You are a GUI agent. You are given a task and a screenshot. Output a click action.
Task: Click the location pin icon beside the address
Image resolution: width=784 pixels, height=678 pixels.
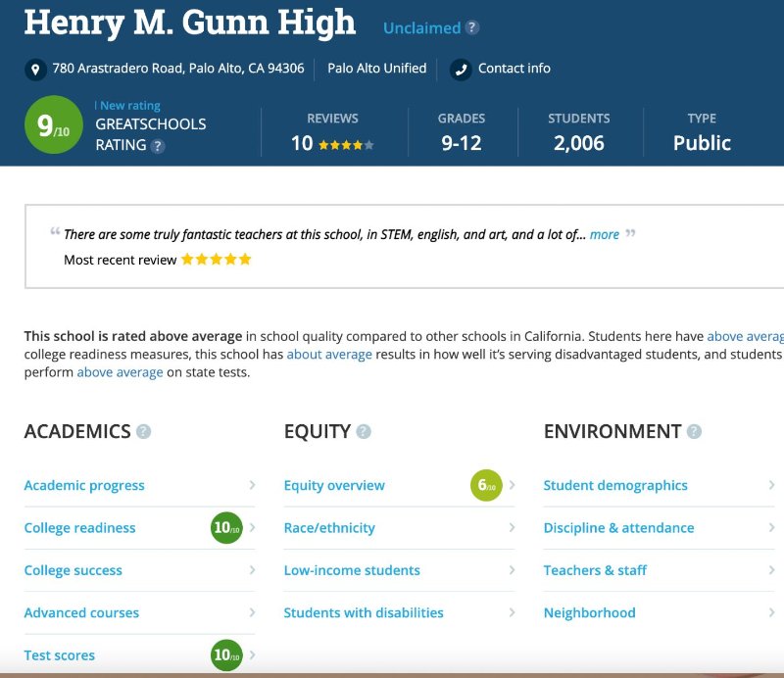click(x=35, y=69)
